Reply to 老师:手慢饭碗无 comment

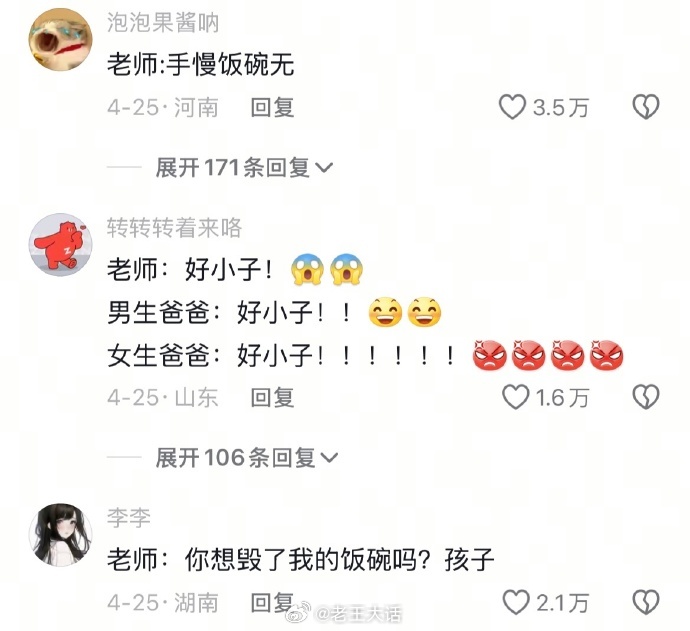(272, 107)
